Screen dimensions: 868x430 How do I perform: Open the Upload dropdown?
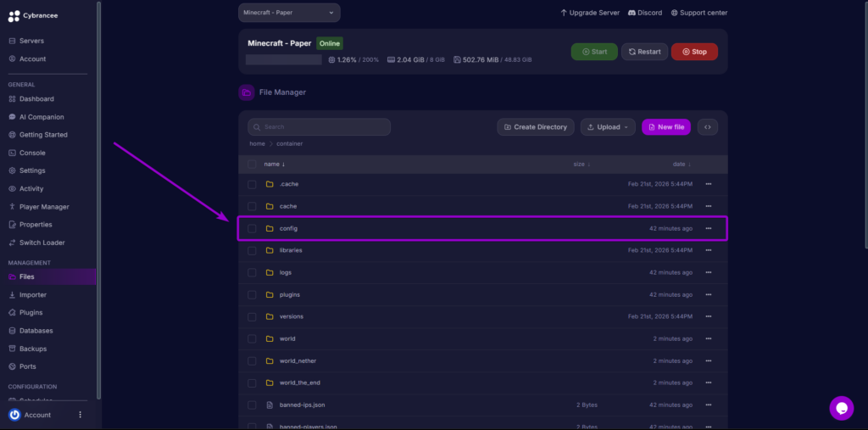tap(608, 127)
